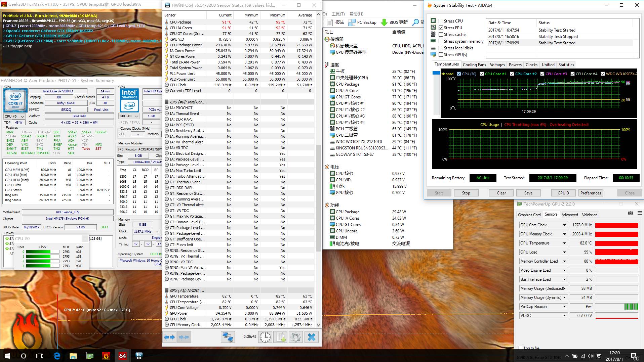Uncheck the Stress FPU checkbox
Image resolution: width=644 pixels, height=362 pixels.
click(x=441, y=28)
